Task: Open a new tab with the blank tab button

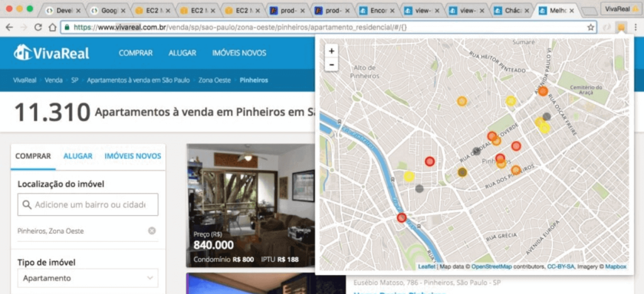Action: (x=590, y=11)
